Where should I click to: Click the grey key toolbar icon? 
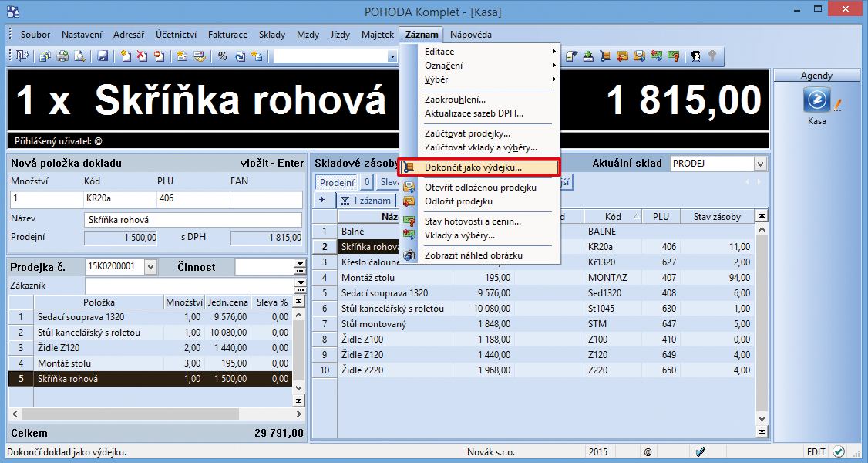(712, 56)
